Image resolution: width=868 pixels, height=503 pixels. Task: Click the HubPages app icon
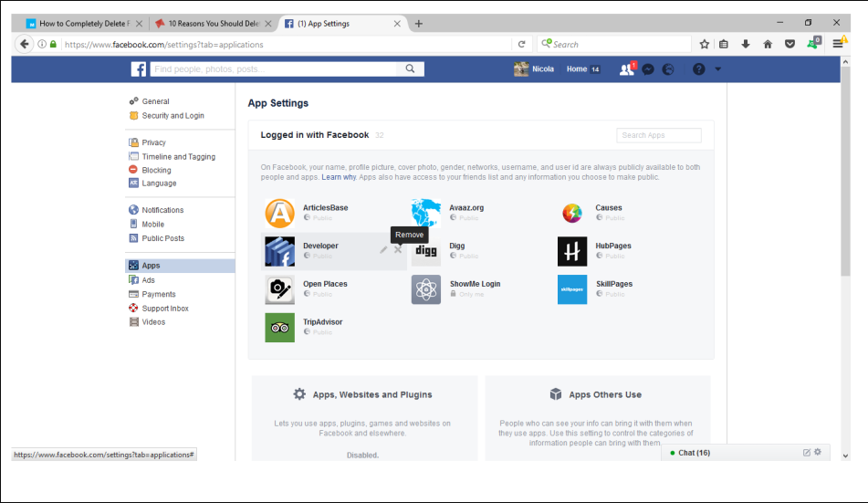[x=572, y=252]
